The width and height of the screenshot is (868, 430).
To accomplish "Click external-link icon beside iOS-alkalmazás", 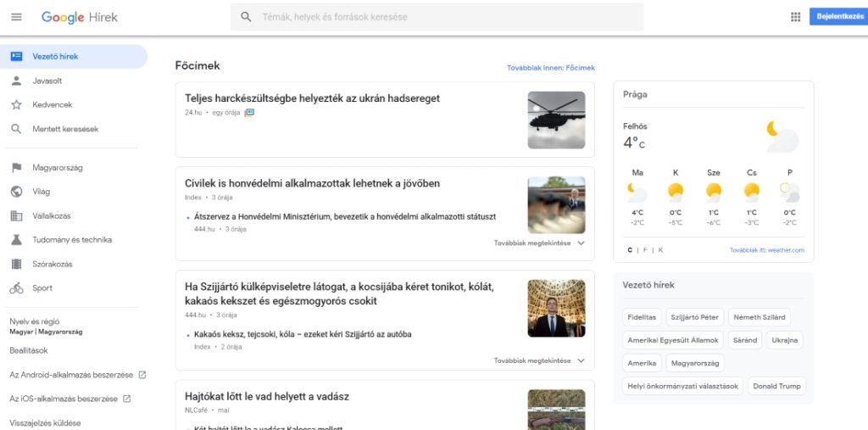I will [x=127, y=399].
